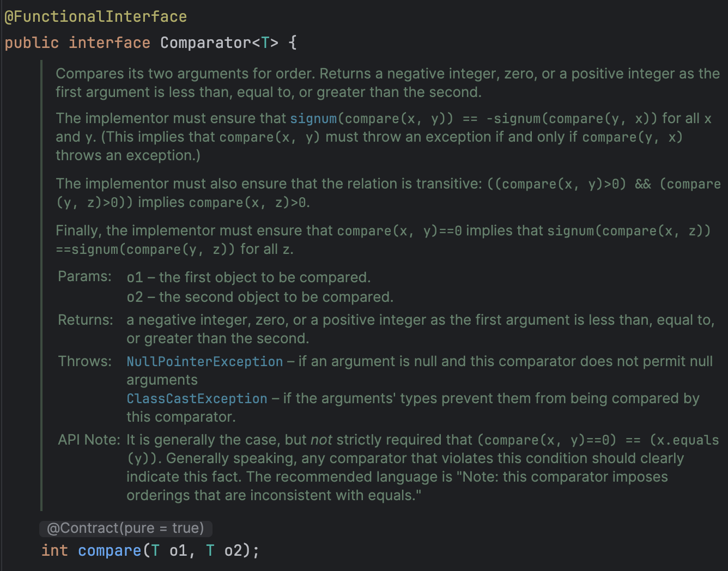Click the API Note: section label
The height and width of the screenshot is (571, 728).
click(x=89, y=440)
